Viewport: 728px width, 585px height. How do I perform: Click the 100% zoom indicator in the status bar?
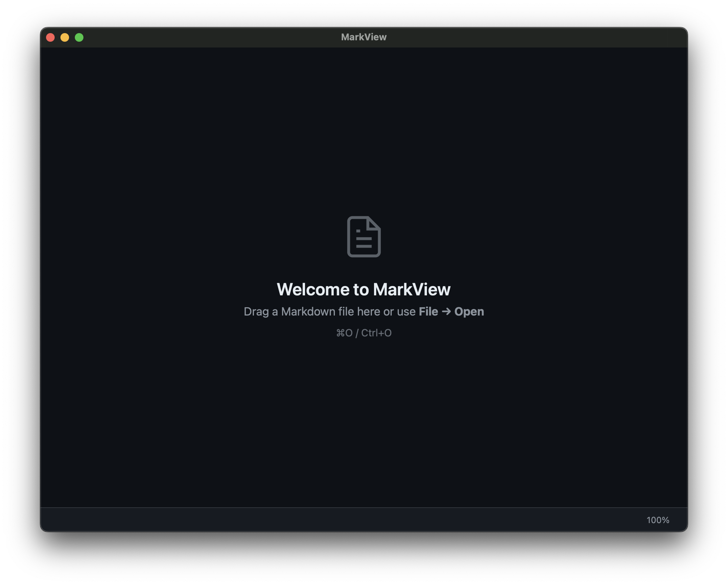point(658,520)
